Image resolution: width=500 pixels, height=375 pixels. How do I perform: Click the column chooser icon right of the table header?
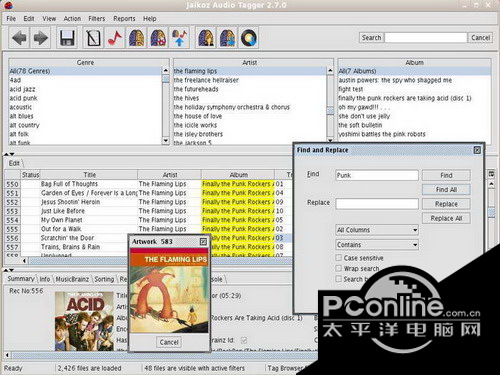[491, 174]
